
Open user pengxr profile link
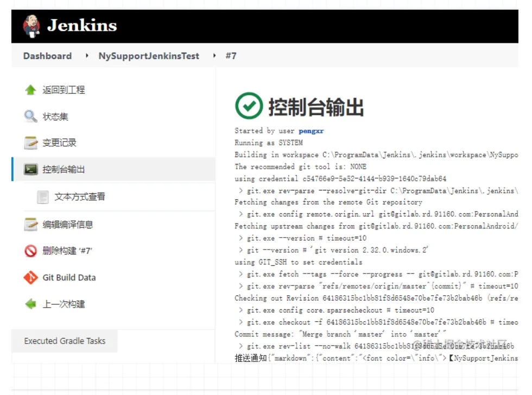(x=311, y=131)
